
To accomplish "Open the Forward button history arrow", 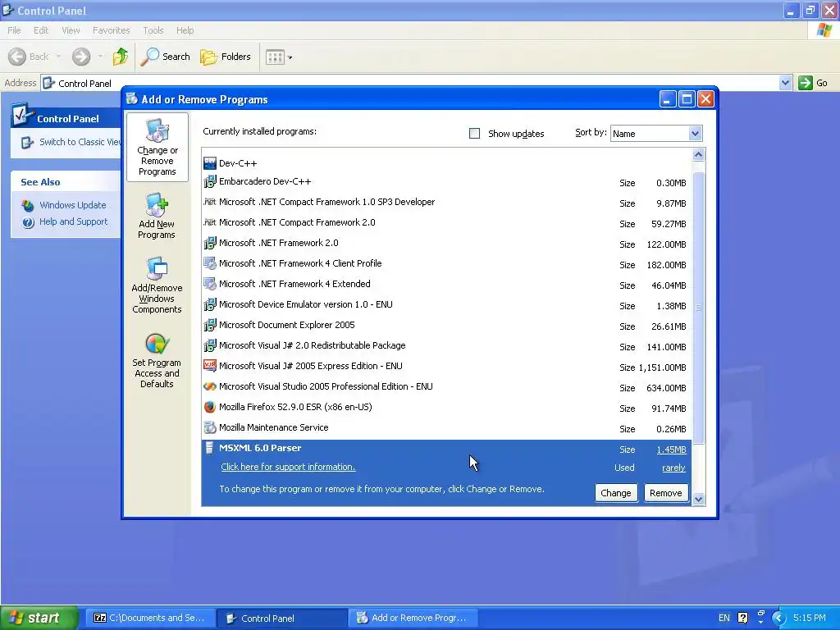I will pos(99,57).
